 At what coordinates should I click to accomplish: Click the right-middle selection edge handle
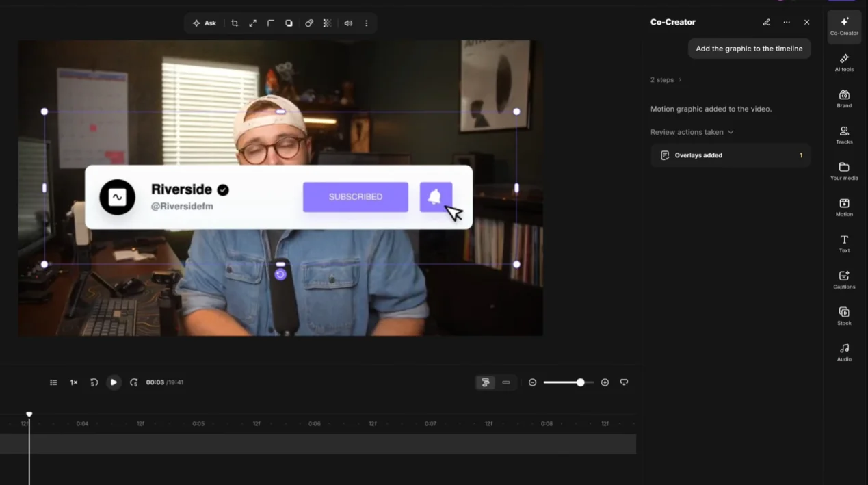(x=516, y=187)
